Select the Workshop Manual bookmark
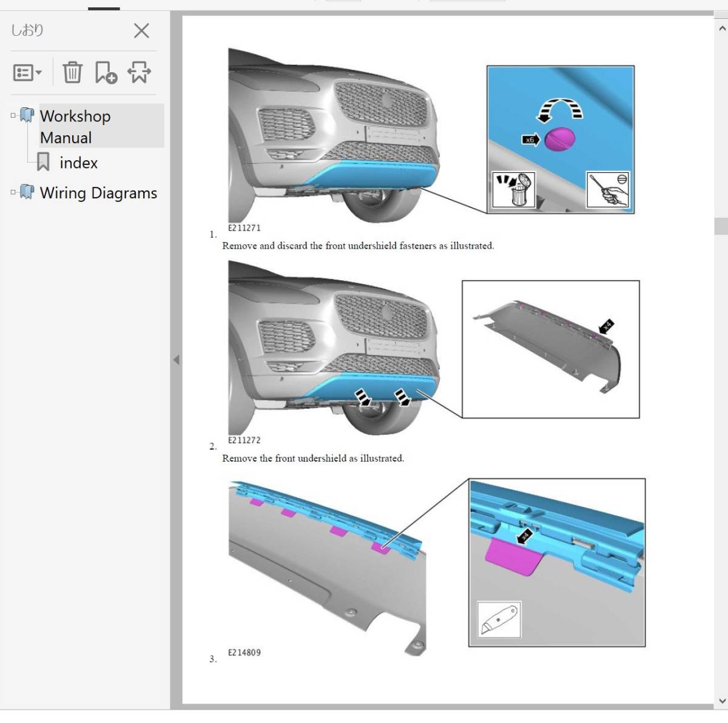The width and height of the screenshot is (728, 723). (x=75, y=127)
